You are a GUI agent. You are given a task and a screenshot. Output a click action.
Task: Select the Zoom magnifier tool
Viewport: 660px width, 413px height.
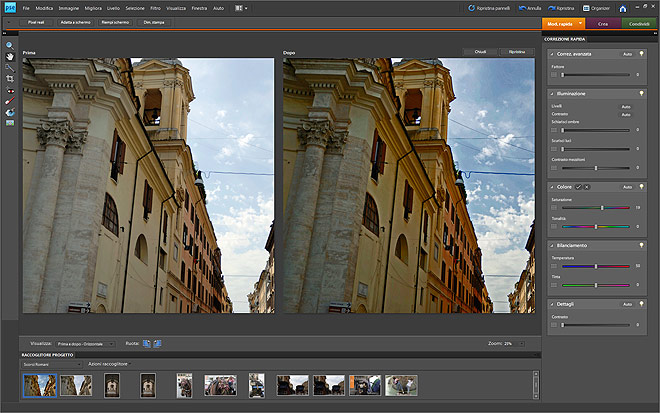[10, 45]
